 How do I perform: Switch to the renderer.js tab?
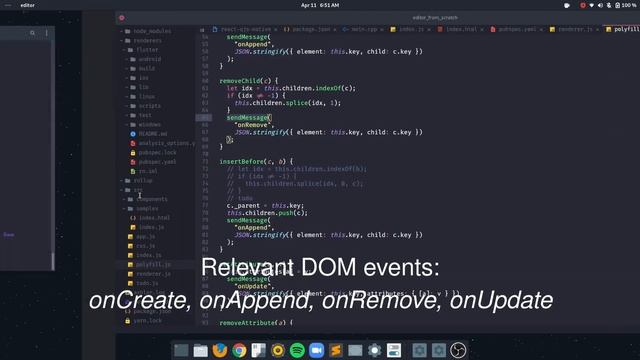tap(575, 29)
